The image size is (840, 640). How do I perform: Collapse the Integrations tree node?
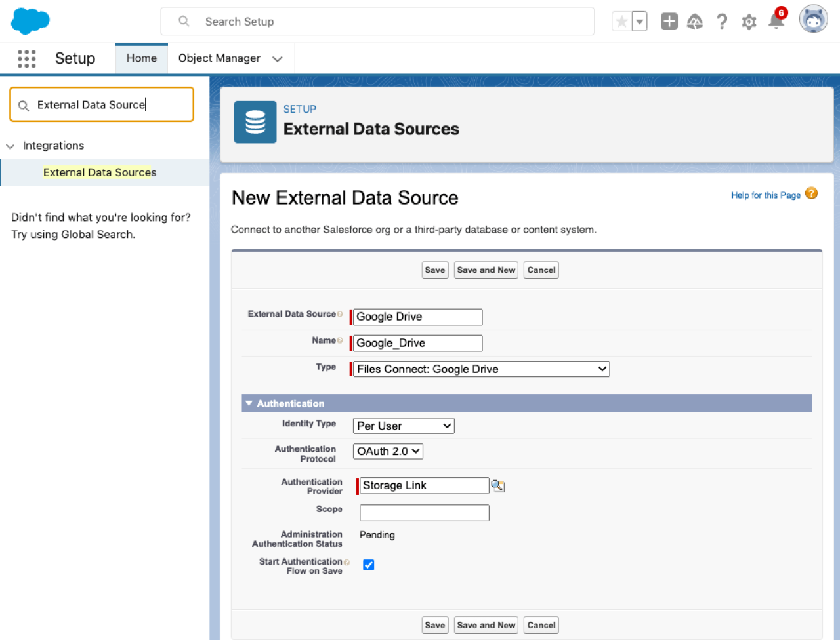coord(10,146)
